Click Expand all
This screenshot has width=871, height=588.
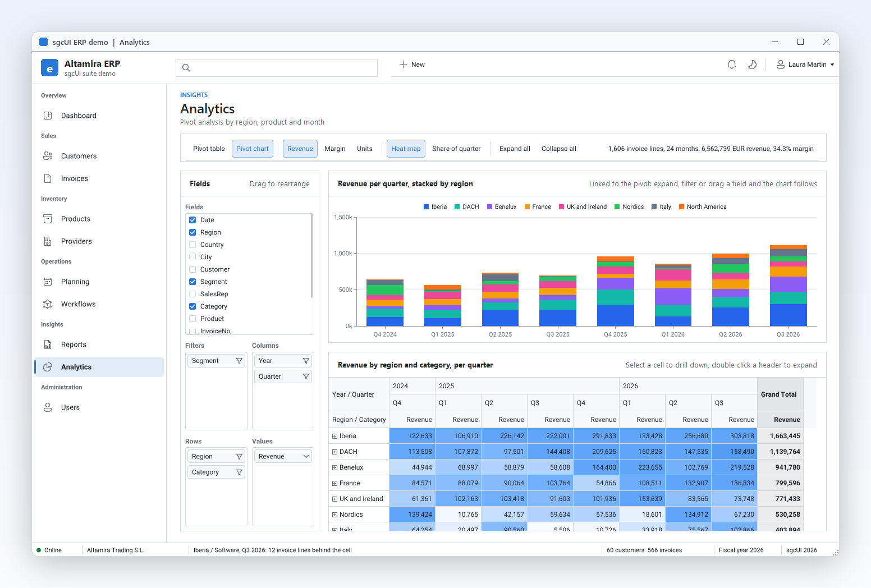click(x=515, y=149)
